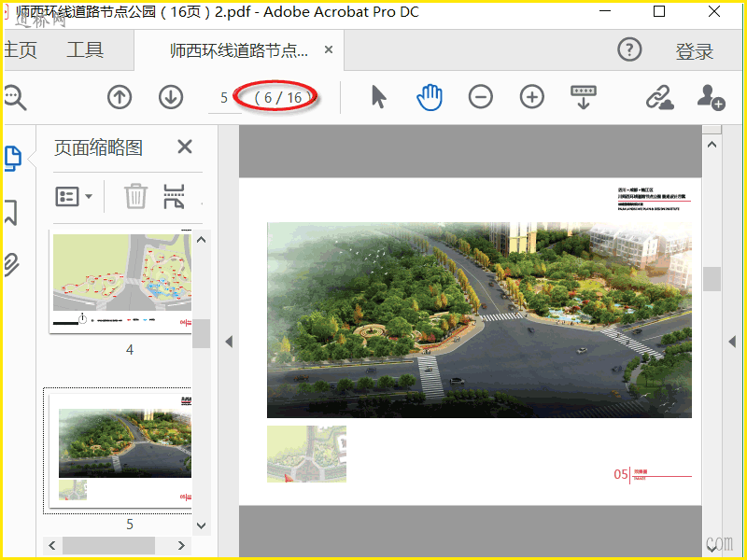Close the page thumbnails panel
Viewport: 747px width, 560px height.
[x=184, y=147]
